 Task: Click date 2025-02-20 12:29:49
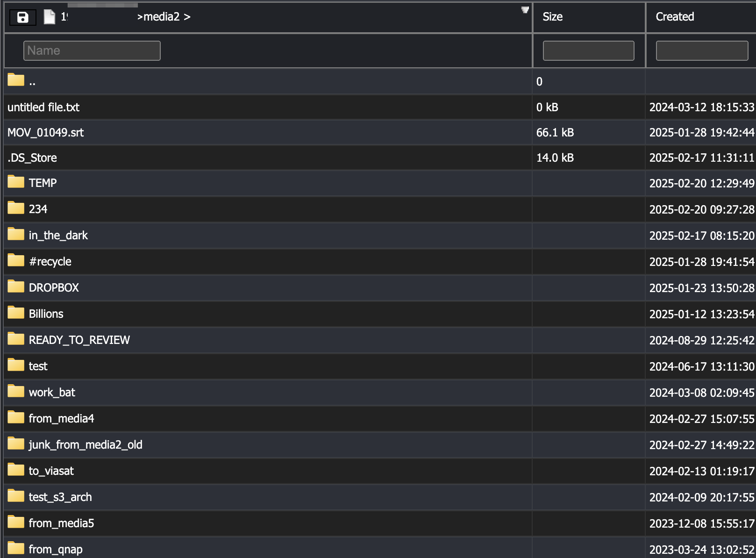pyautogui.click(x=702, y=183)
